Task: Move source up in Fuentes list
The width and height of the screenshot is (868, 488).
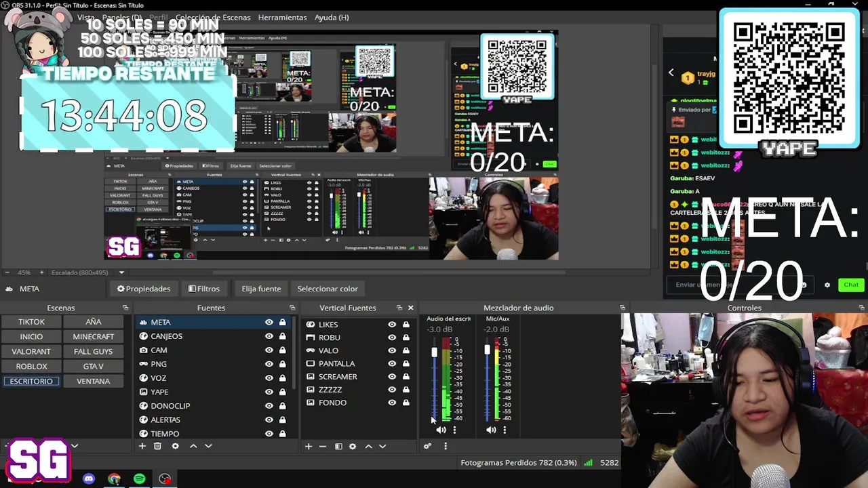Action: click(193, 446)
